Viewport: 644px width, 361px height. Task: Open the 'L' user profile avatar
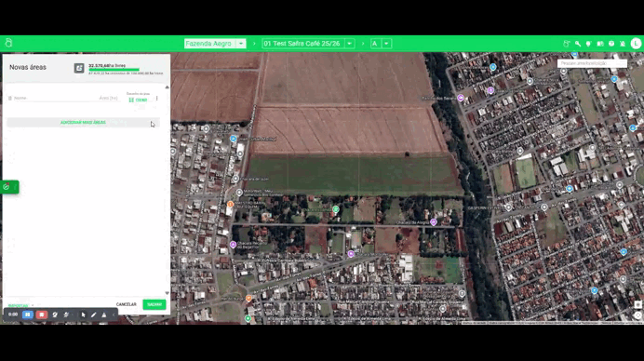pos(636,44)
